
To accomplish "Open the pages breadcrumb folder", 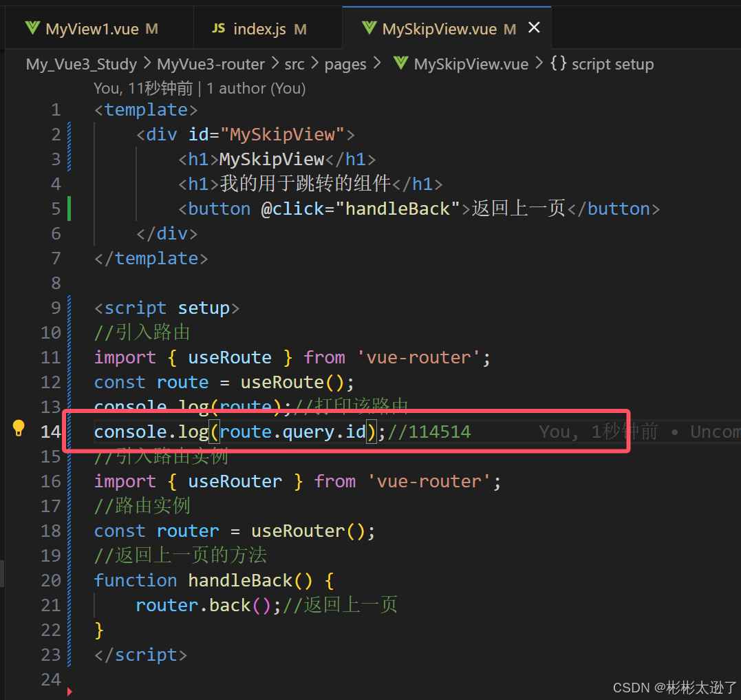I will (345, 64).
